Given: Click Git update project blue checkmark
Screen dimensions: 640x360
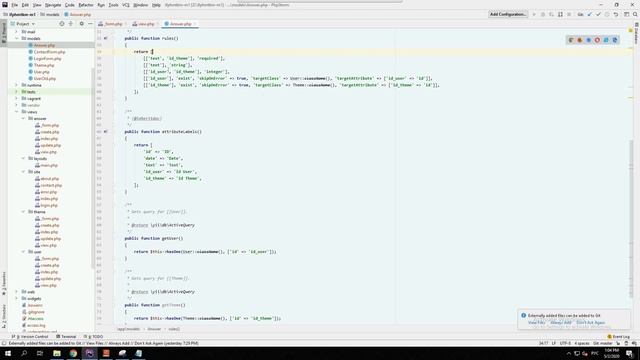Looking at the screenshot, I should (x=589, y=14).
